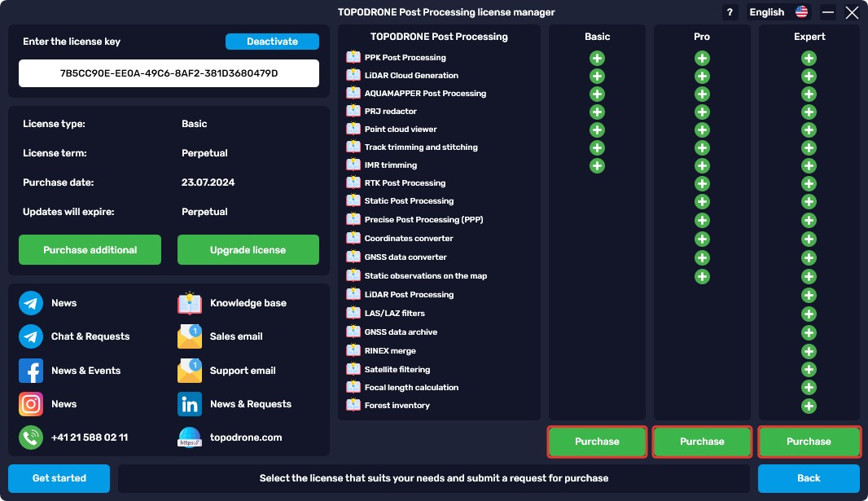
Task: Open the PRJ redactor help icon
Action: (x=353, y=111)
